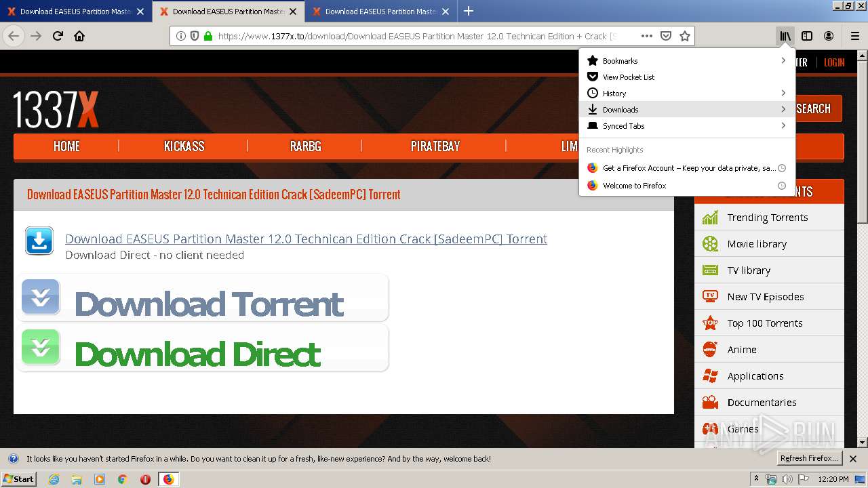868x488 pixels.
Task: Open the Windows Start menu
Action: (18, 479)
